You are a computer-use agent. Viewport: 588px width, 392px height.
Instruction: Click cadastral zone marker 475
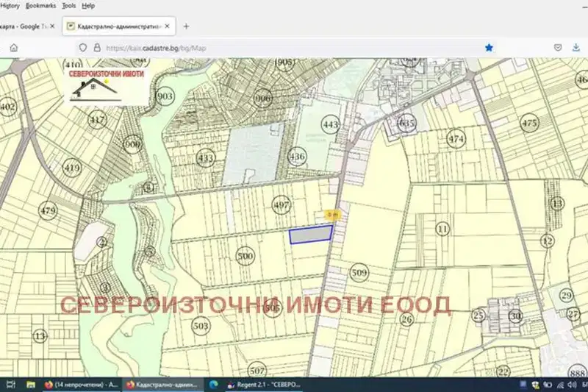529,123
